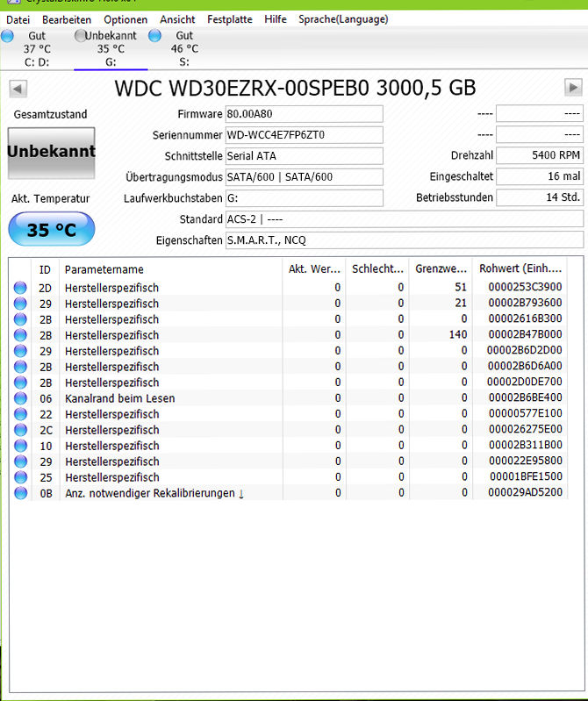
Task: Open the Festplatte menu
Action: tap(230, 19)
